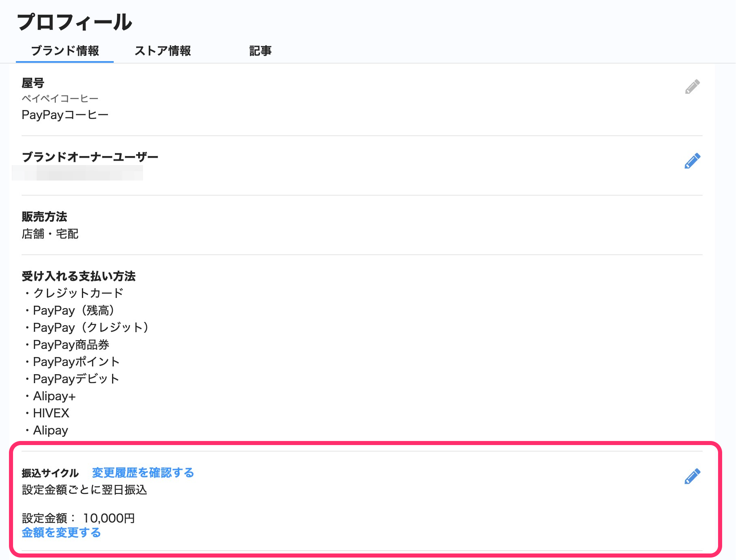Screen dimensions: 736x560
Task: Click the PayPay商品券 list item
Action: click(x=71, y=345)
